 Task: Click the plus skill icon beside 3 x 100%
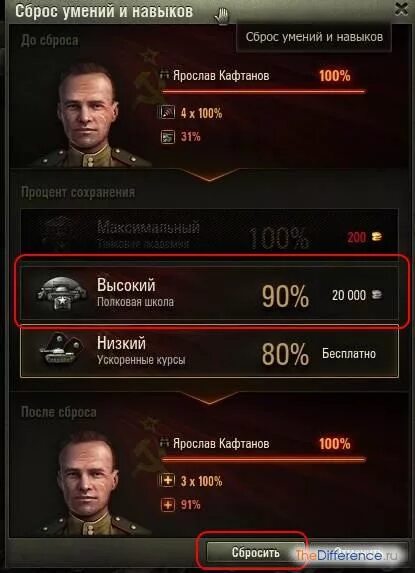click(168, 480)
